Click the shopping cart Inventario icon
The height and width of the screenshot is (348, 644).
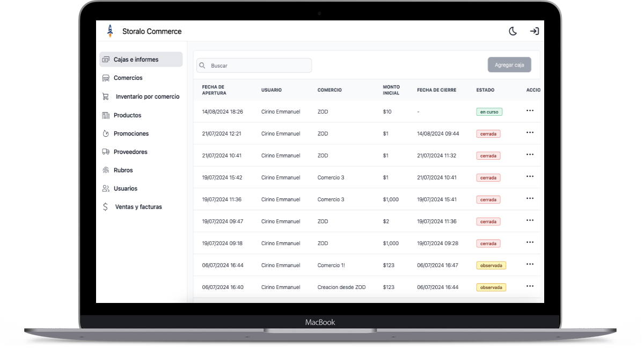pyautogui.click(x=106, y=97)
